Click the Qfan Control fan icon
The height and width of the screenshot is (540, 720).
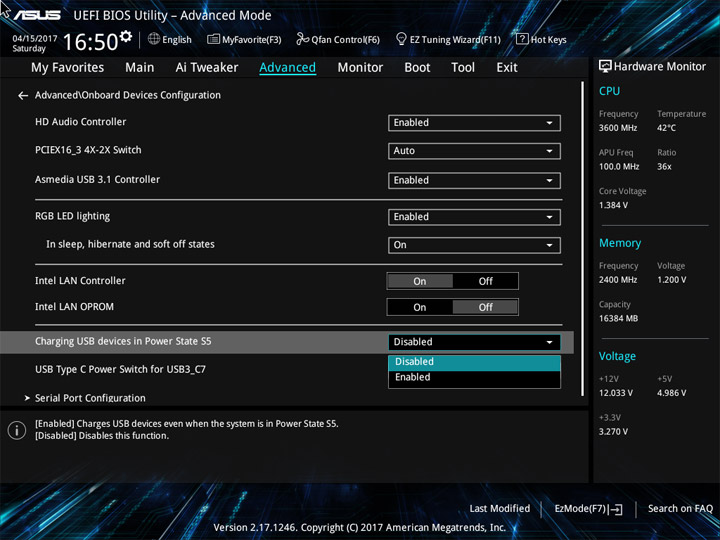pyautogui.click(x=302, y=39)
